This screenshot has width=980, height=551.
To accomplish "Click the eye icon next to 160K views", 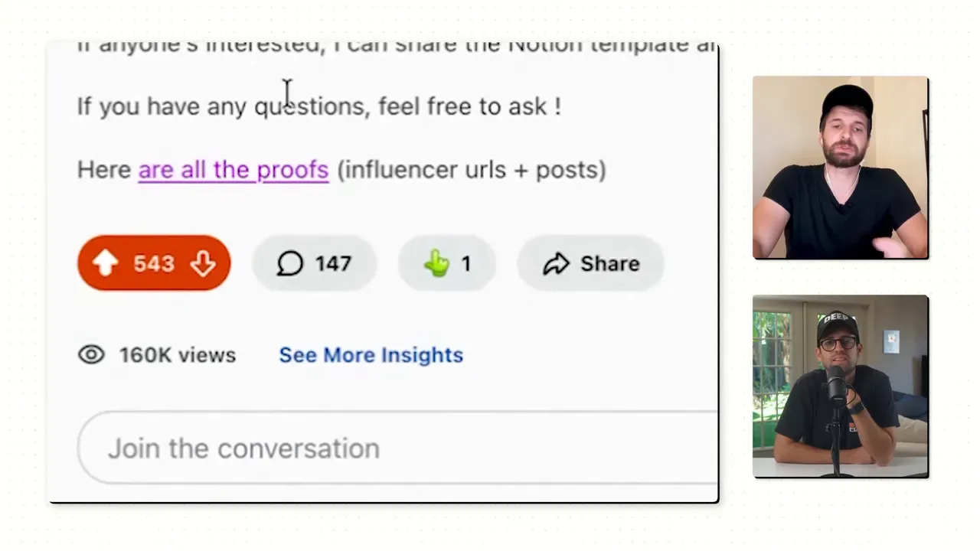I will tap(91, 354).
